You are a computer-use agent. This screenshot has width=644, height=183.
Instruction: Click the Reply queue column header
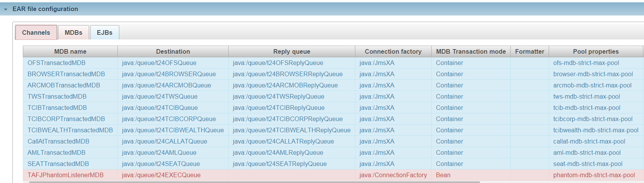292,51
